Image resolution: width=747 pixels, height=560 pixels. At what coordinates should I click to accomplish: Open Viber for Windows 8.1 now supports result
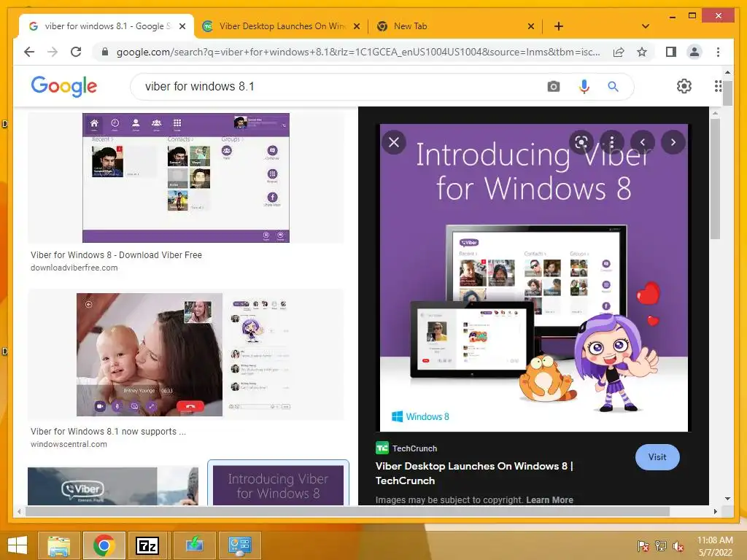pyautogui.click(x=108, y=432)
